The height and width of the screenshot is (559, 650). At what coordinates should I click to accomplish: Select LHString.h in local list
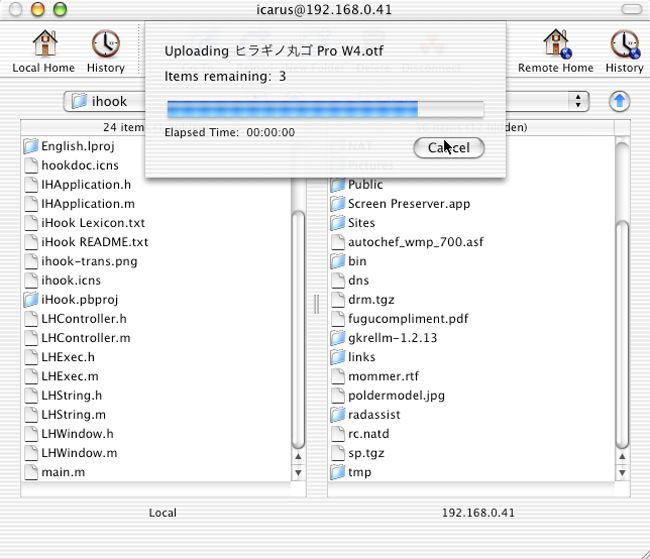coord(71,395)
